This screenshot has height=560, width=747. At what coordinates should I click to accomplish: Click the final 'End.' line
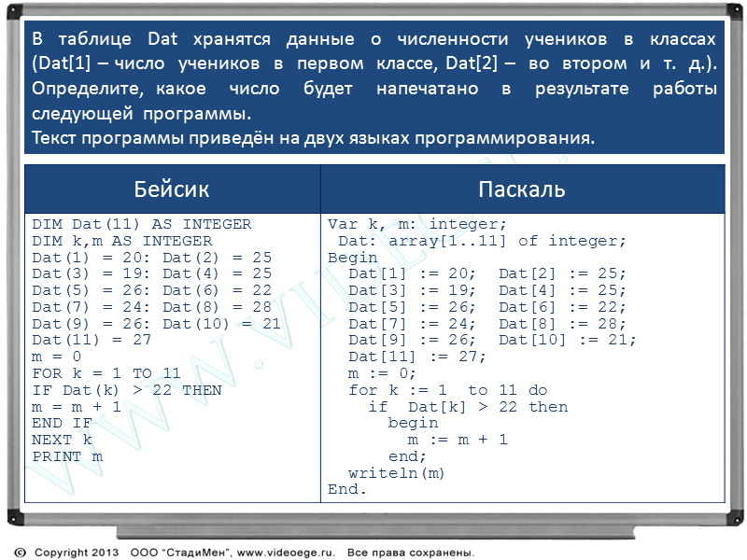click(347, 489)
